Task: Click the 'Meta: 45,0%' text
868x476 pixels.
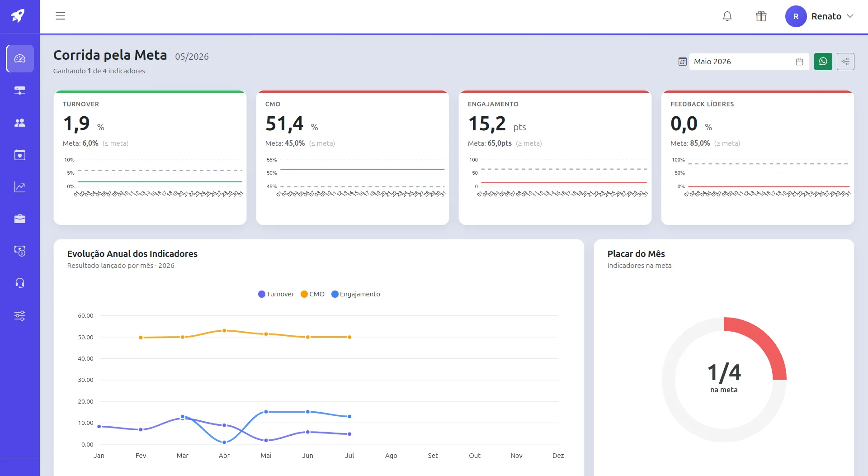Action: (285, 143)
